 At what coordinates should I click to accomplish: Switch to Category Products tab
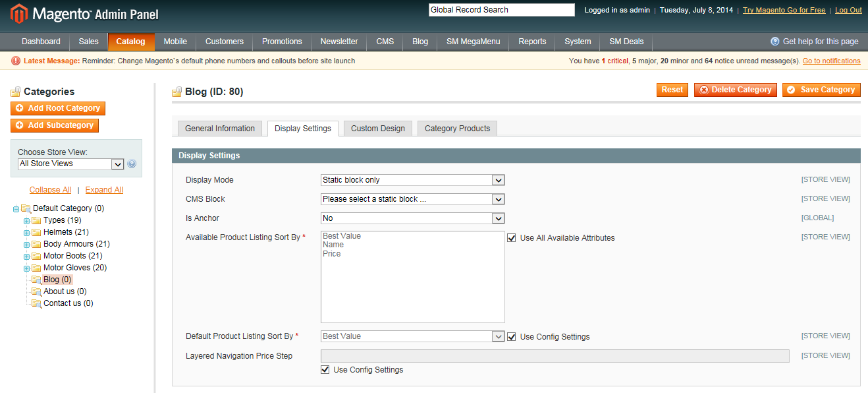coord(458,129)
